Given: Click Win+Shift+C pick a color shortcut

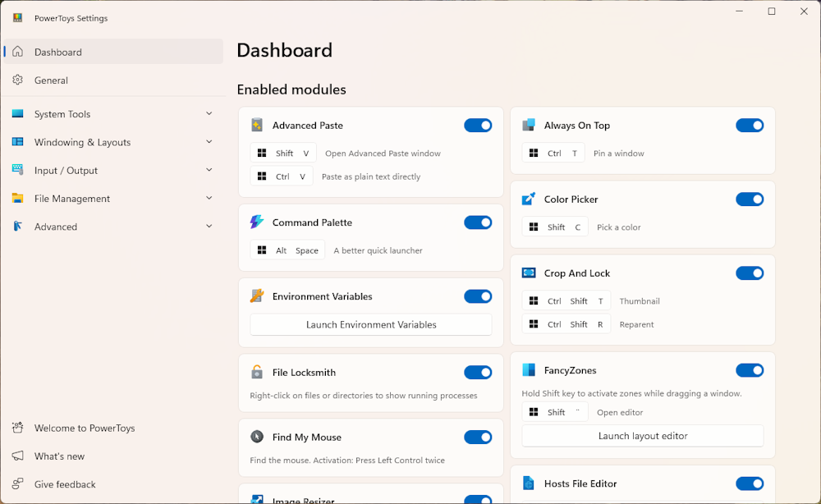Looking at the screenshot, I should 555,227.
